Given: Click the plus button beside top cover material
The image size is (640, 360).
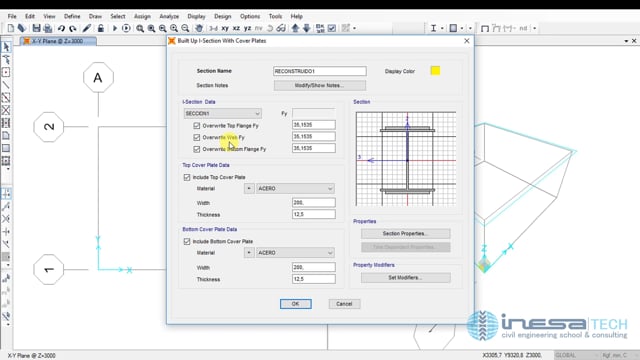Looking at the screenshot, I should [249, 189].
